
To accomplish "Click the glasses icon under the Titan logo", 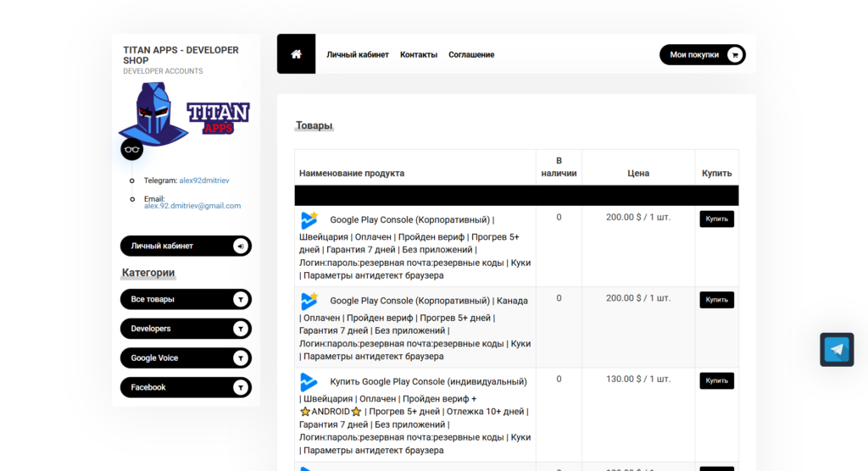I will [131, 149].
